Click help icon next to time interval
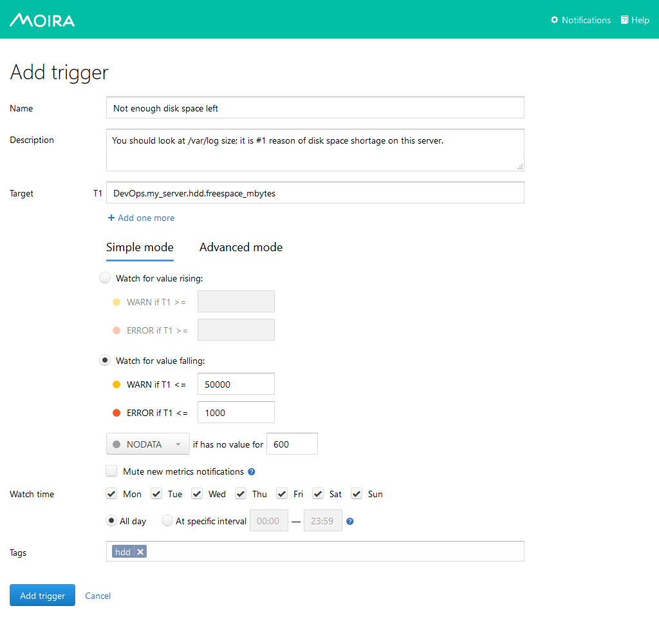The height and width of the screenshot is (644, 659). tap(350, 521)
